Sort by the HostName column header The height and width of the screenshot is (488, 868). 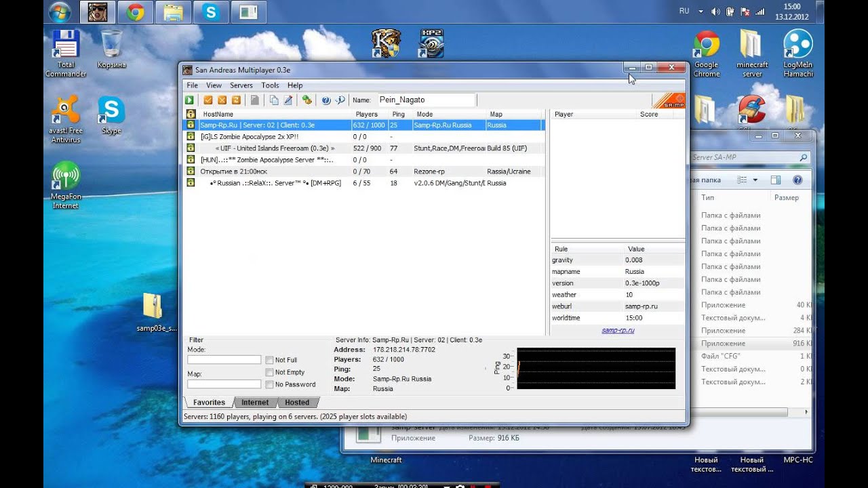point(275,115)
